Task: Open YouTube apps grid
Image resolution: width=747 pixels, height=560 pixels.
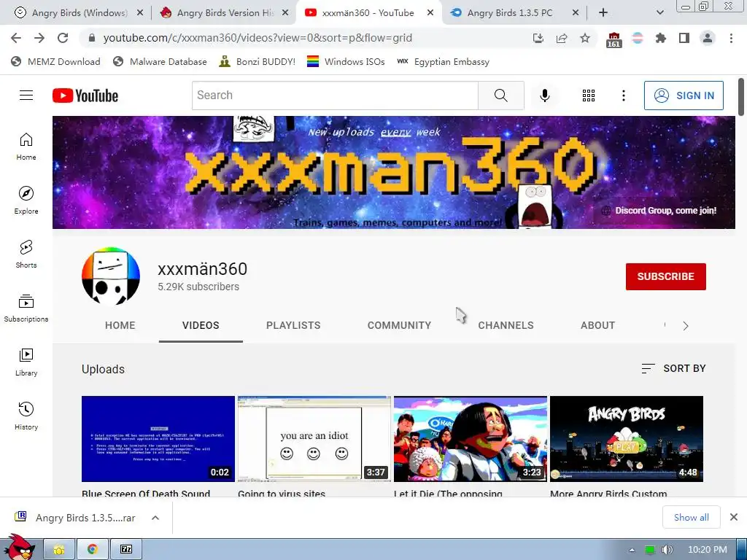Action: pos(589,96)
